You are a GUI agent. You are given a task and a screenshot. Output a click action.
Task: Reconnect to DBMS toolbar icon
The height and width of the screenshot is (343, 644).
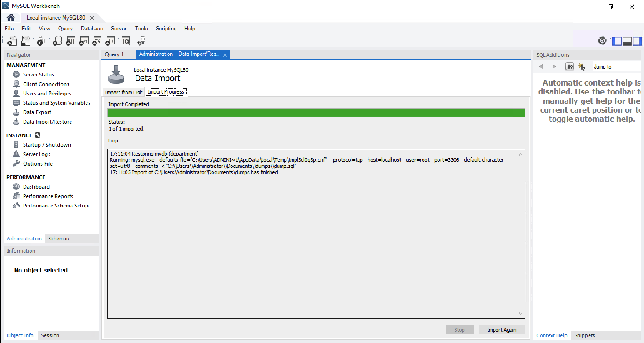142,41
